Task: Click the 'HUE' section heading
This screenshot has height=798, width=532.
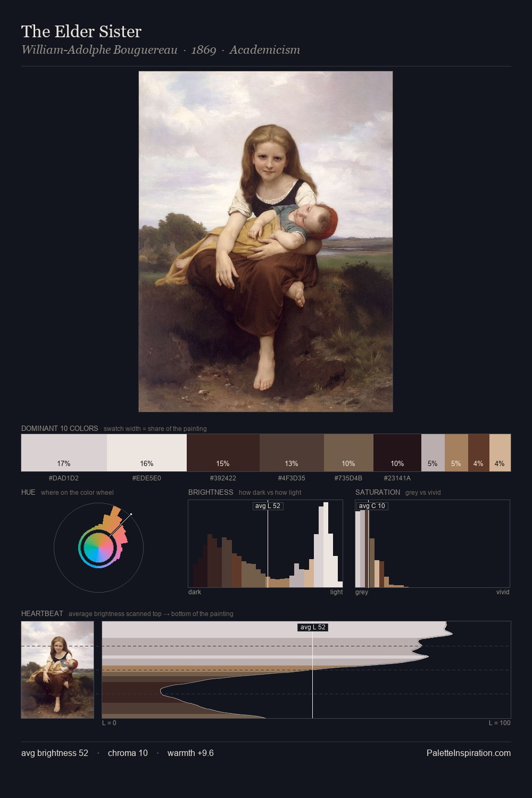Action: (28, 492)
